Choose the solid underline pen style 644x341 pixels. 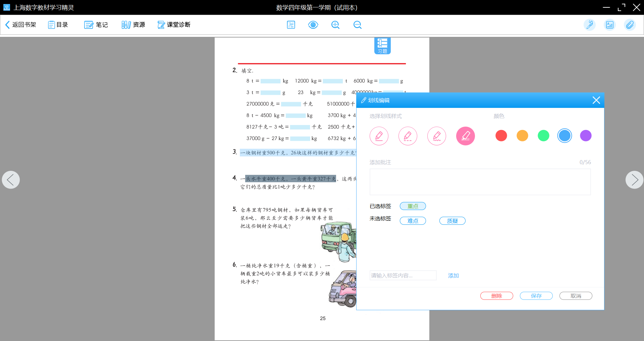(379, 136)
